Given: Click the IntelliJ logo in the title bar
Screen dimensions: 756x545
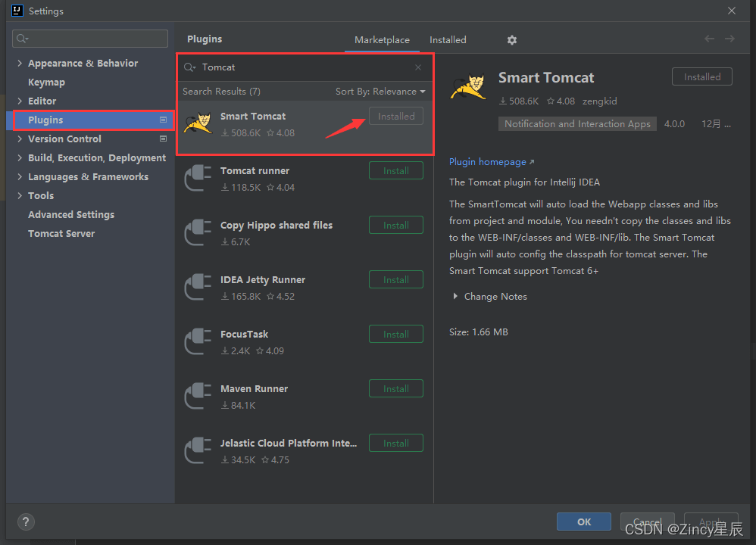Looking at the screenshot, I should tap(17, 11).
